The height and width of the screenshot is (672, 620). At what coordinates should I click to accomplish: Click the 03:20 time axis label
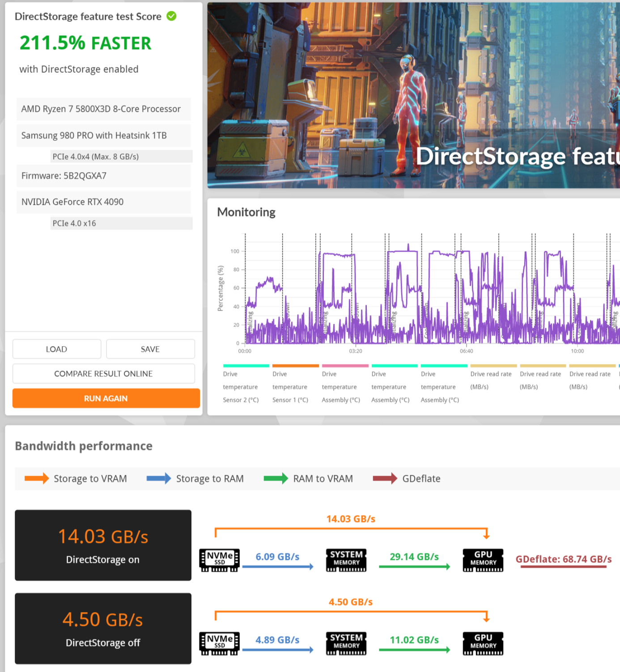coord(356,351)
